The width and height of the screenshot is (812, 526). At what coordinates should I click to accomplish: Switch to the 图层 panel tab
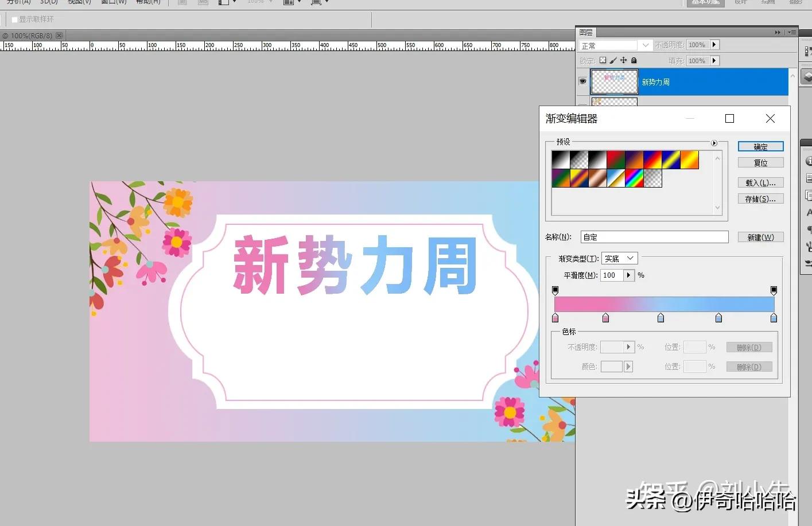coord(586,32)
